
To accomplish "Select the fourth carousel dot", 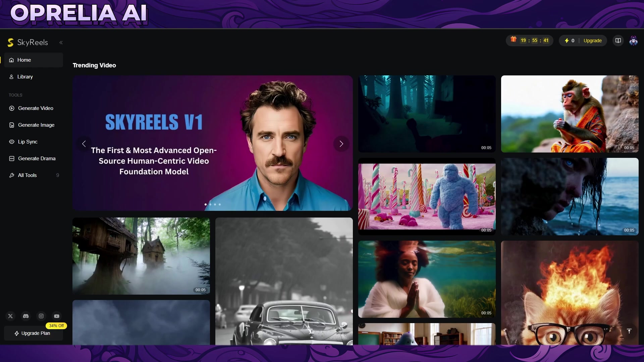I will tap(220, 204).
